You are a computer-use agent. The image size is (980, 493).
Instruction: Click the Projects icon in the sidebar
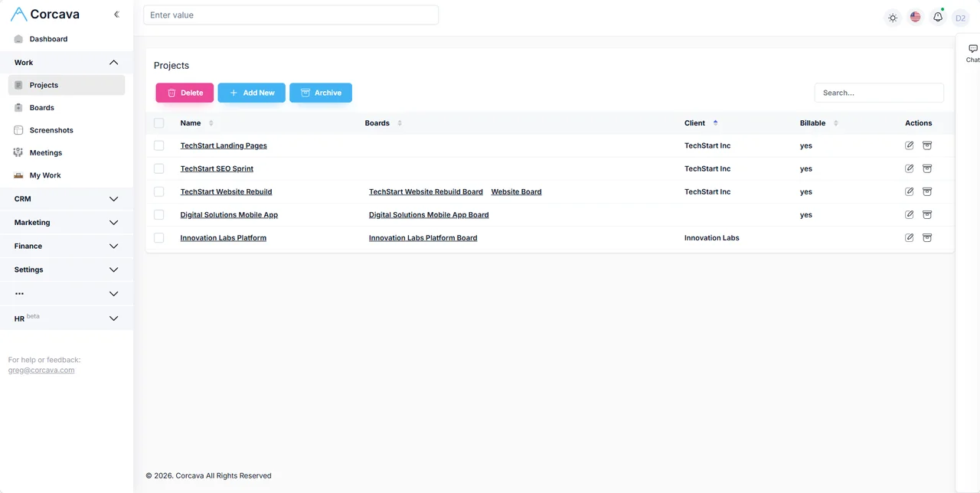(x=18, y=85)
